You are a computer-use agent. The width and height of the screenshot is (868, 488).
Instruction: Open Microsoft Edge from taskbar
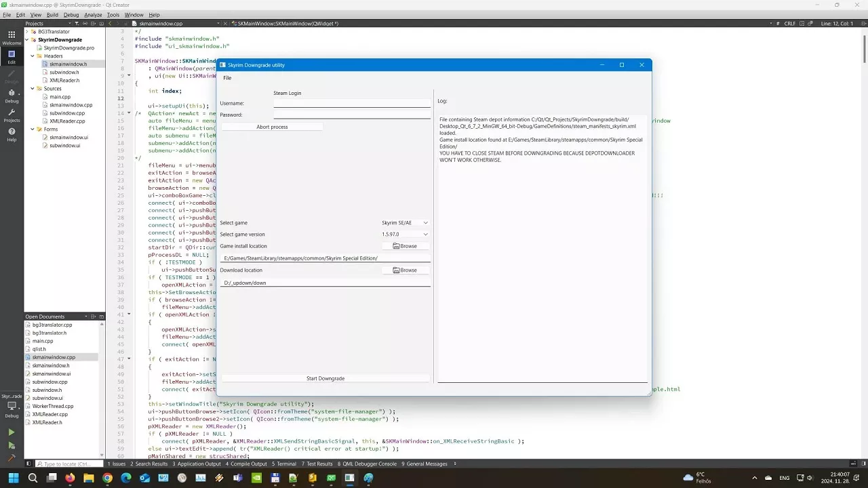(126, 478)
